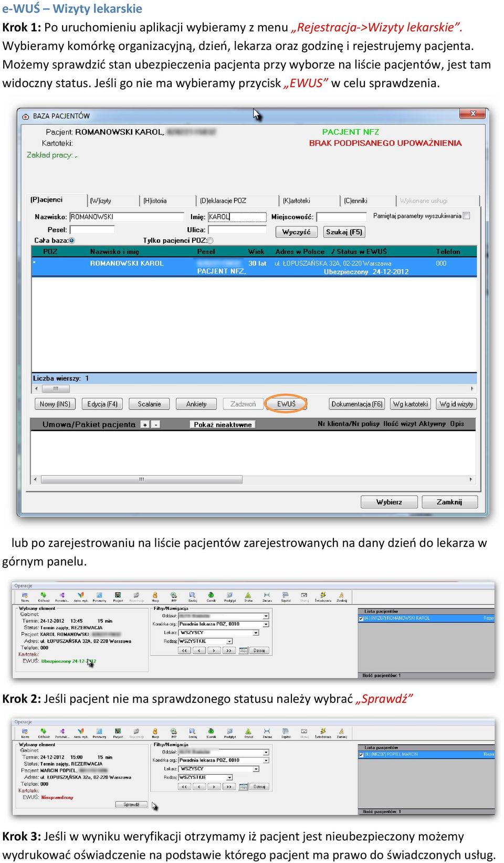Screen dimensions: 504x863
Task: Open Komórka org. dropdown in Romanowski panel
Action: click(266, 624)
